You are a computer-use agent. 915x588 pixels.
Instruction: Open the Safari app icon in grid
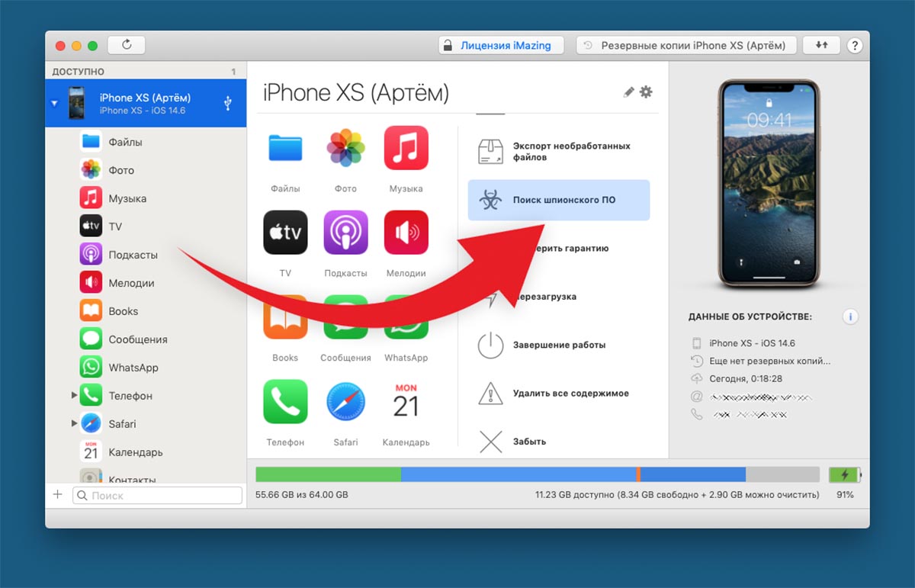coord(345,401)
